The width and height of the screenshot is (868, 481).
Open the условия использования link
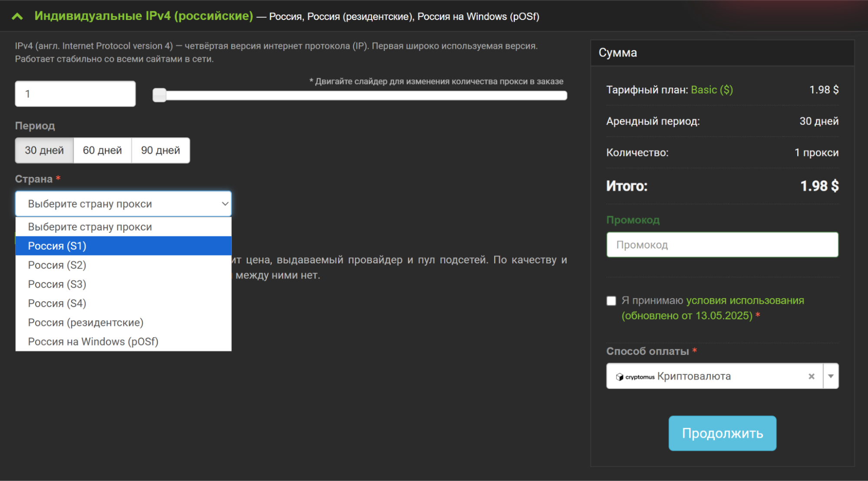tap(745, 301)
